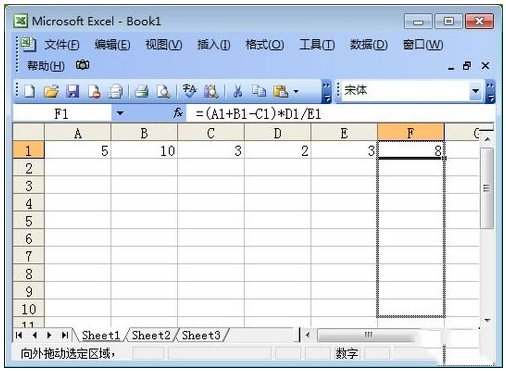Click cell D1 containing 2

[x=277, y=151]
